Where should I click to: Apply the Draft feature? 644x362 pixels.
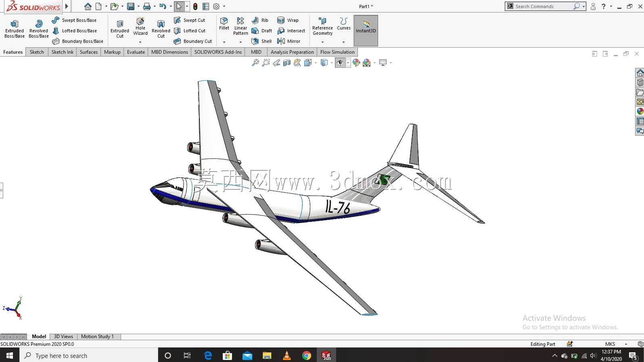click(261, 31)
